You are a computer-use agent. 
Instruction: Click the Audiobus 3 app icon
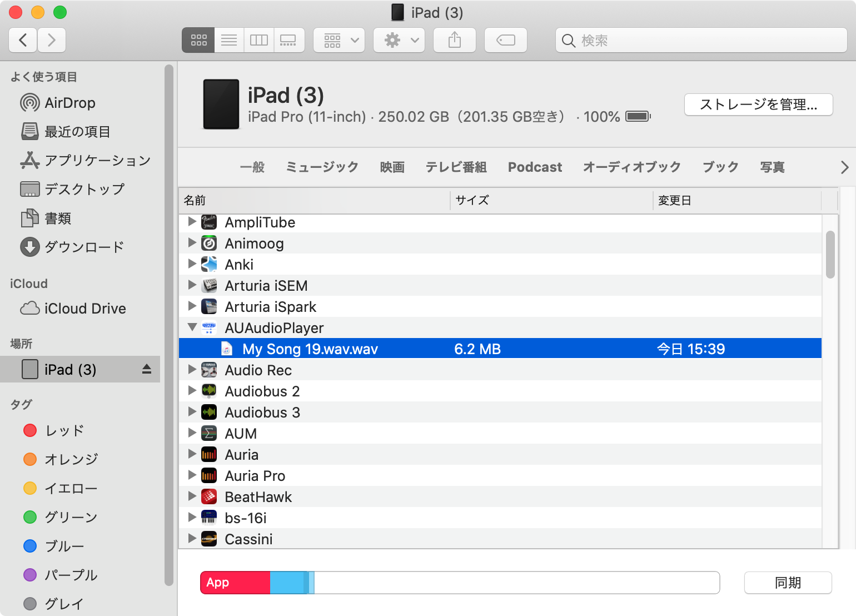point(209,412)
